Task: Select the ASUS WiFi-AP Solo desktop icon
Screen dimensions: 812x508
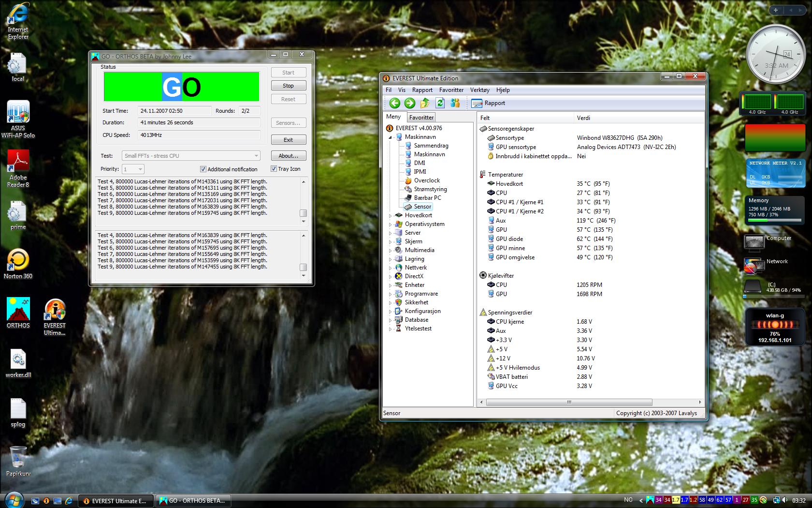Action: [18, 120]
